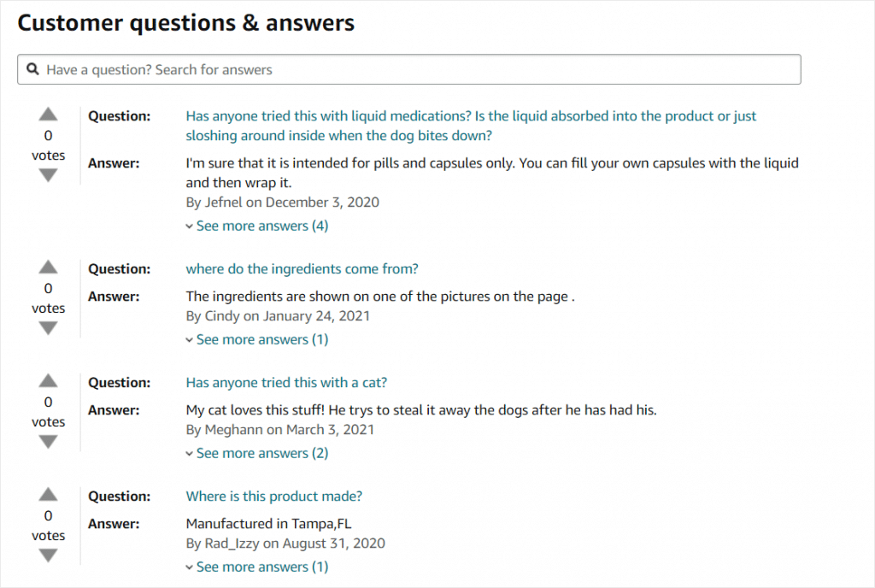
Task: Downvote the liquid medications question
Action: pos(49,175)
